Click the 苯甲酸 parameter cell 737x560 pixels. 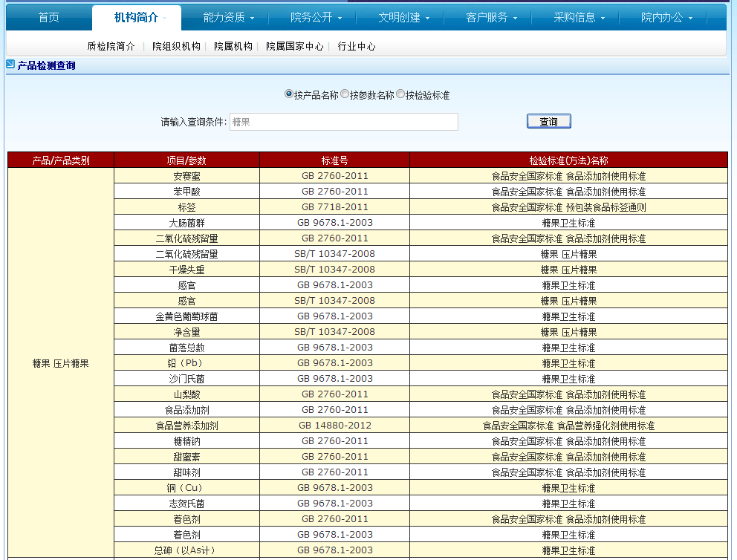(x=186, y=192)
